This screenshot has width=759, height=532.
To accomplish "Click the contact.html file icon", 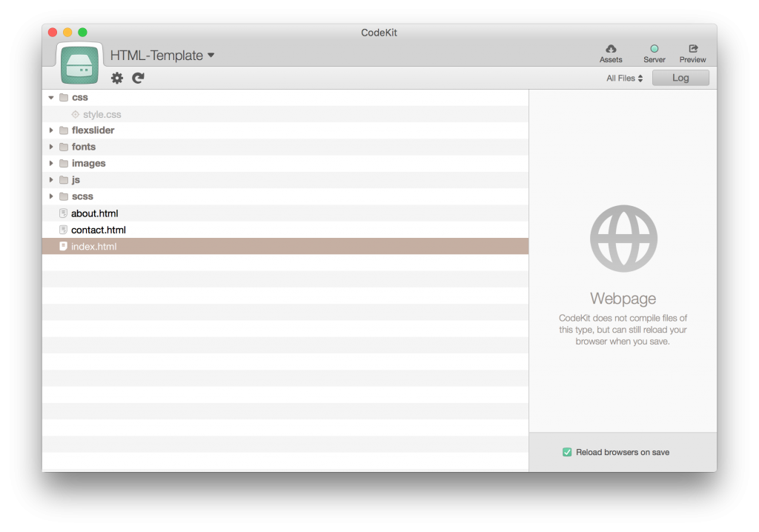I will (x=63, y=230).
